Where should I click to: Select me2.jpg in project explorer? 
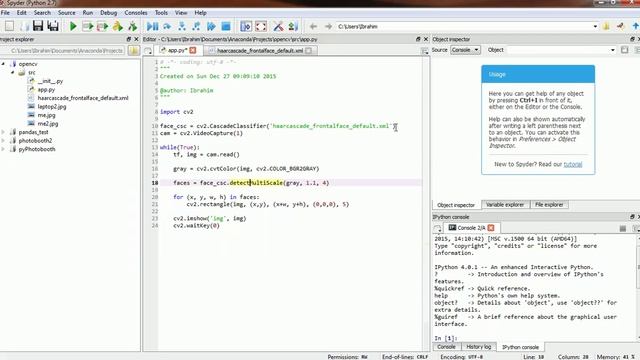[x=48, y=123]
